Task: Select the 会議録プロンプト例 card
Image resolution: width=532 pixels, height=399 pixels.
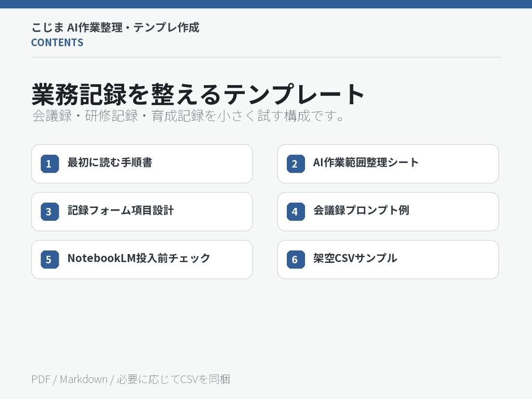Action: click(x=388, y=212)
